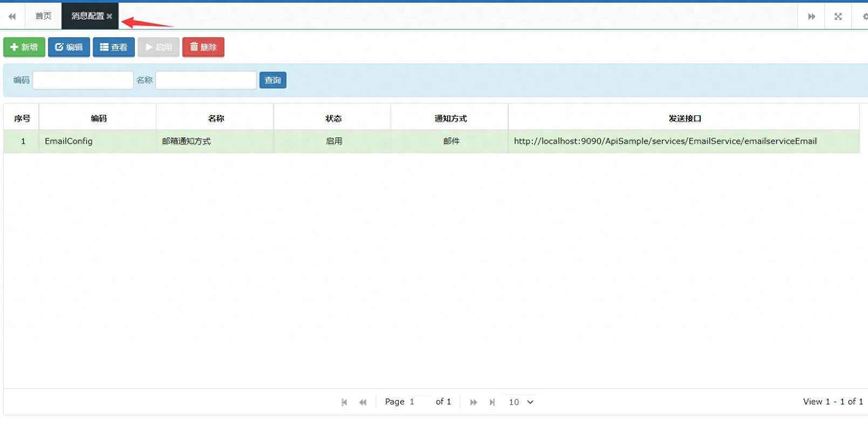The image size is (868, 426).
Task: Click the 查询 query button
Action: point(273,80)
